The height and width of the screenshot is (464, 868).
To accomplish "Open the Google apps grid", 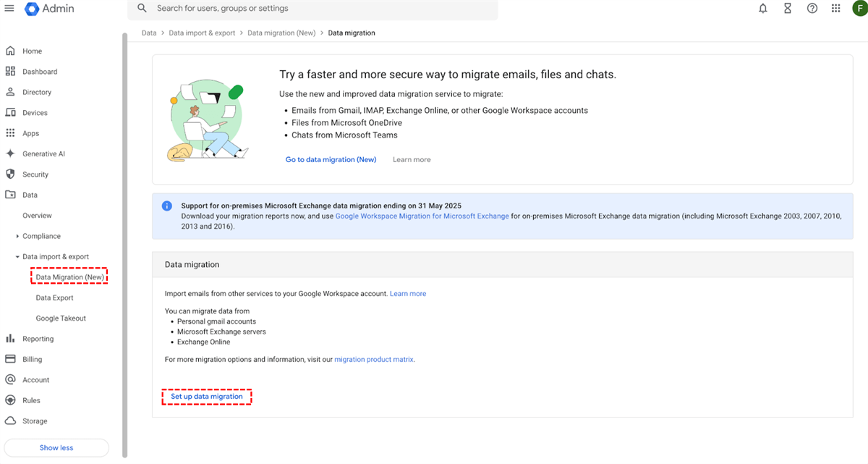I will click(x=836, y=9).
